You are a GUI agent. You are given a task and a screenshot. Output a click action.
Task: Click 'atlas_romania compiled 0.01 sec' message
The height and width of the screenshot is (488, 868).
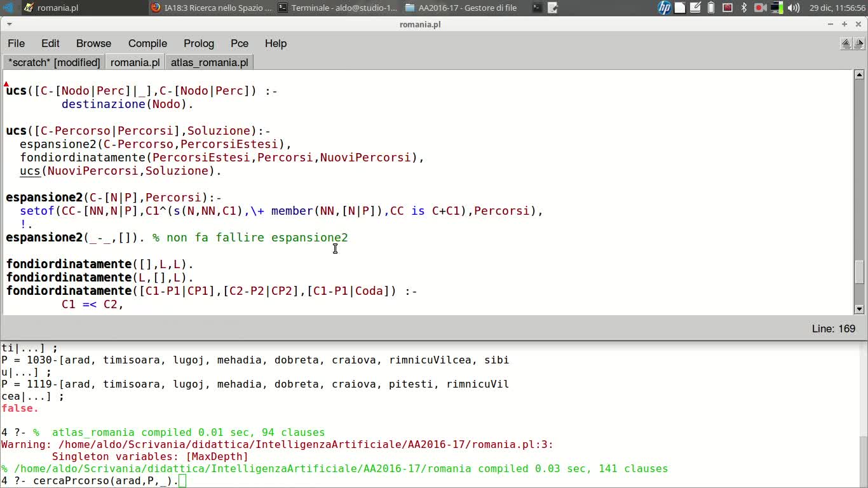tap(188, 433)
